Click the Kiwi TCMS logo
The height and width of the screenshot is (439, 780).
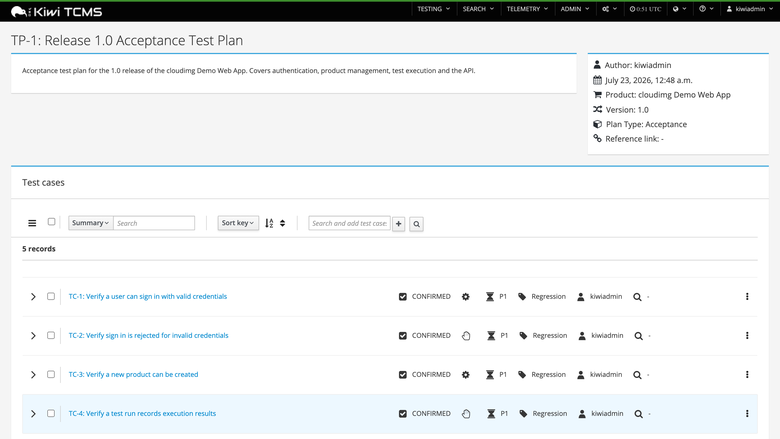pyautogui.click(x=56, y=11)
